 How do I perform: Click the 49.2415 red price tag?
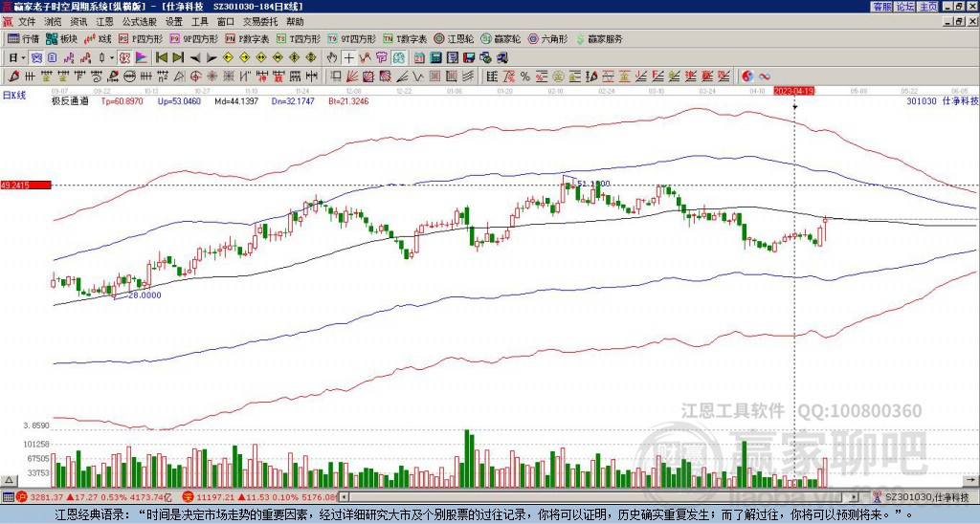pos(26,185)
